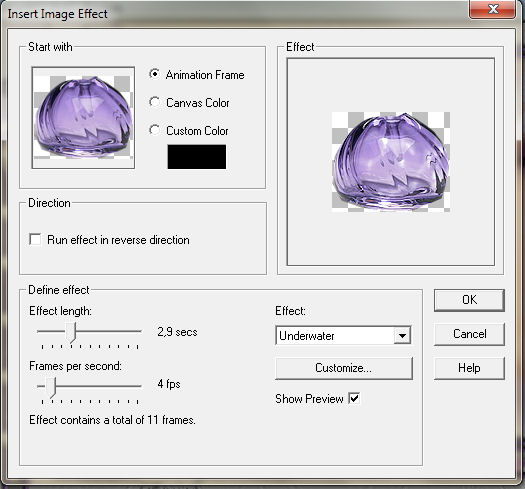The image size is (525, 489).
Task: Click the Effect length slider handle
Action: coord(71,333)
